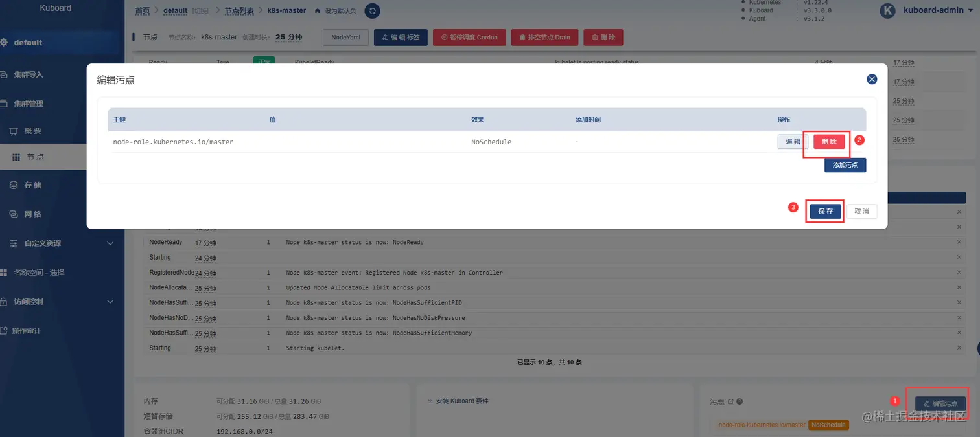The height and width of the screenshot is (437, 980).
Task: Open 集群导入 in the sidebar
Action: tap(29, 74)
